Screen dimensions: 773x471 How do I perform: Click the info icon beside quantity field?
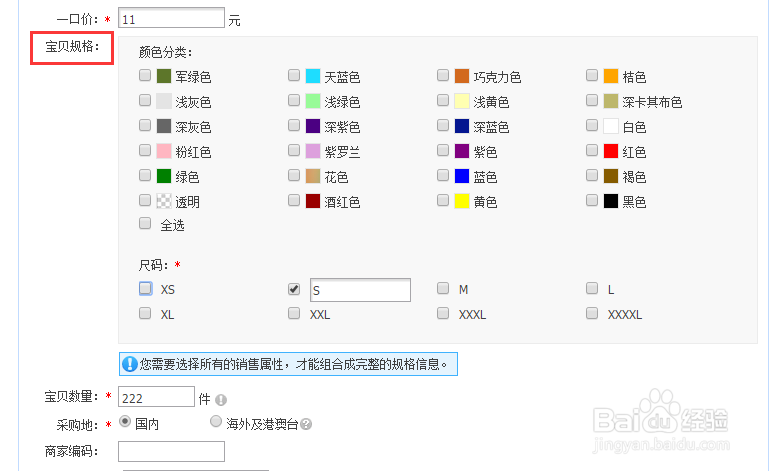coord(221,399)
